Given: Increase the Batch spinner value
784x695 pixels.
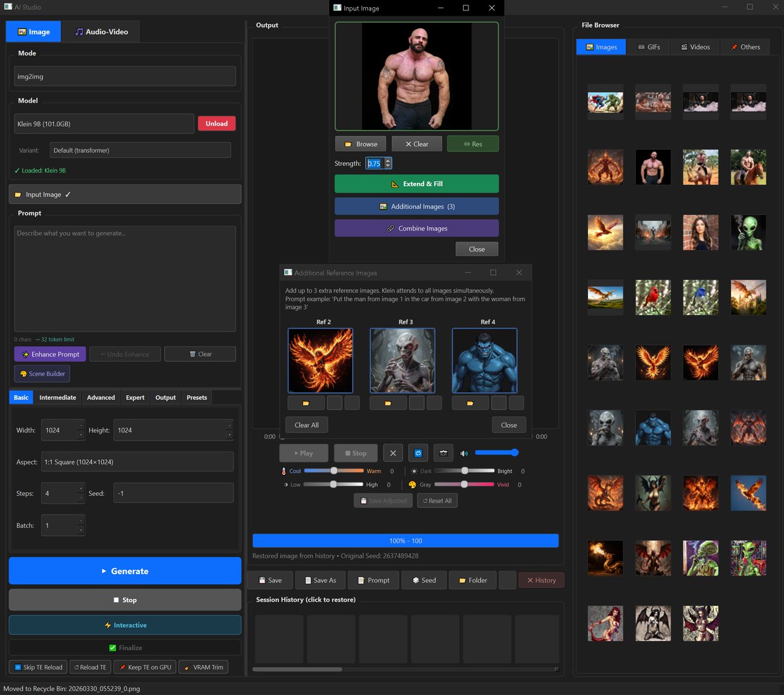Looking at the screenshot, I should 80,520.
